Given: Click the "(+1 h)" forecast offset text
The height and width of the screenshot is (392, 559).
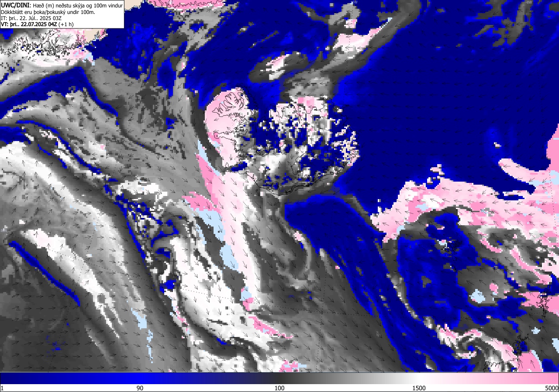Looking at the screenshot, I should click(x=66, y=24).
